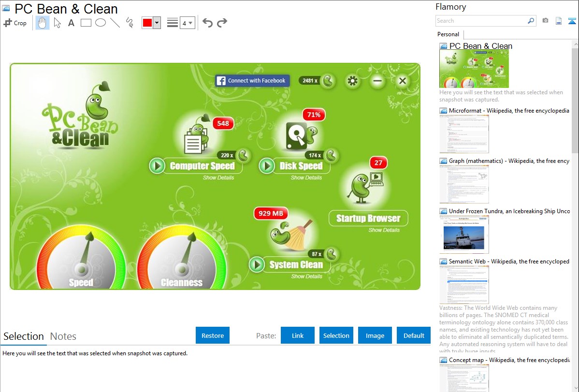Click the magnifier search icon
579x392 pixels.
pyautogui.click(x=531, y=21)
